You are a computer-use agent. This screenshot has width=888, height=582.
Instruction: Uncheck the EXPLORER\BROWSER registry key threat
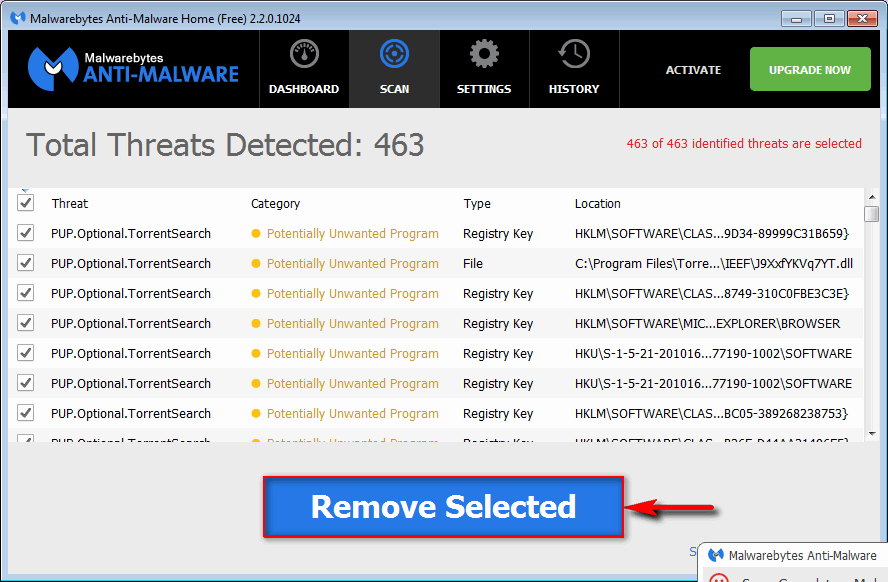tap(25, 323)
